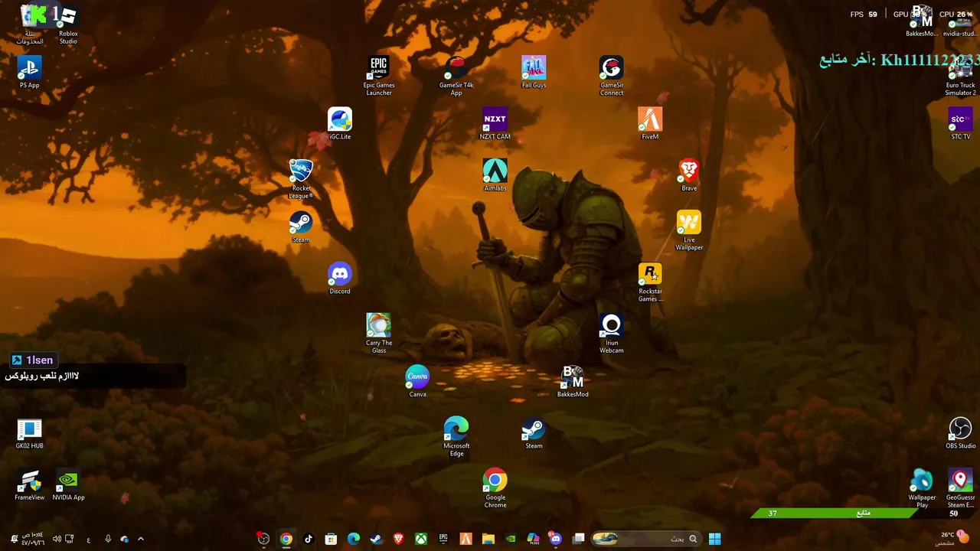Open the iGC.Lite desktop shortcut

[340, 123]
